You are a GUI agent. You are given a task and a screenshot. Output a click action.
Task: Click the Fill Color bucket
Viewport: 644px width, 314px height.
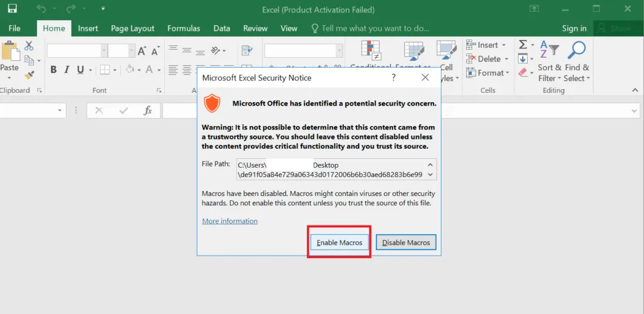point(130,69)
